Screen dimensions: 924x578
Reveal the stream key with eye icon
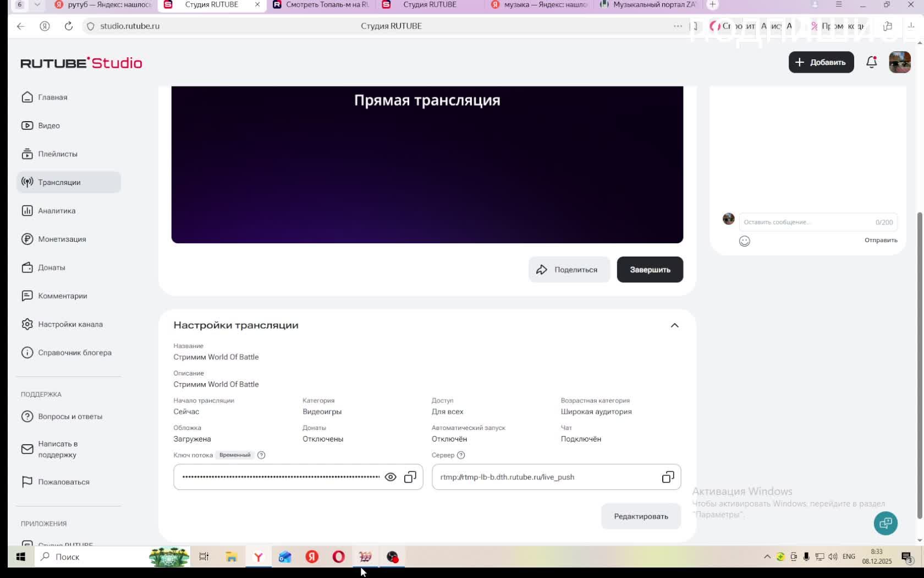[x=390, y=477]
